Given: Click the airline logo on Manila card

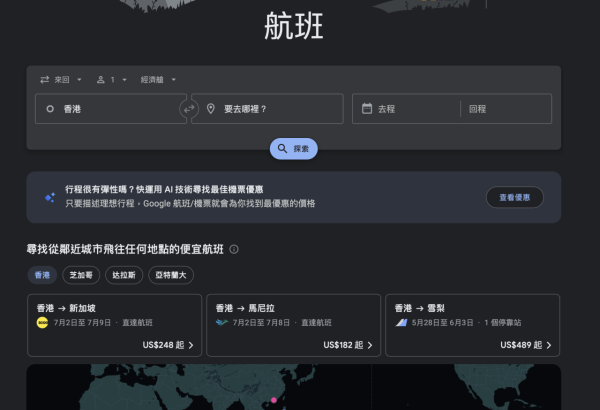Looking at the screenshot, I should 220,324.
